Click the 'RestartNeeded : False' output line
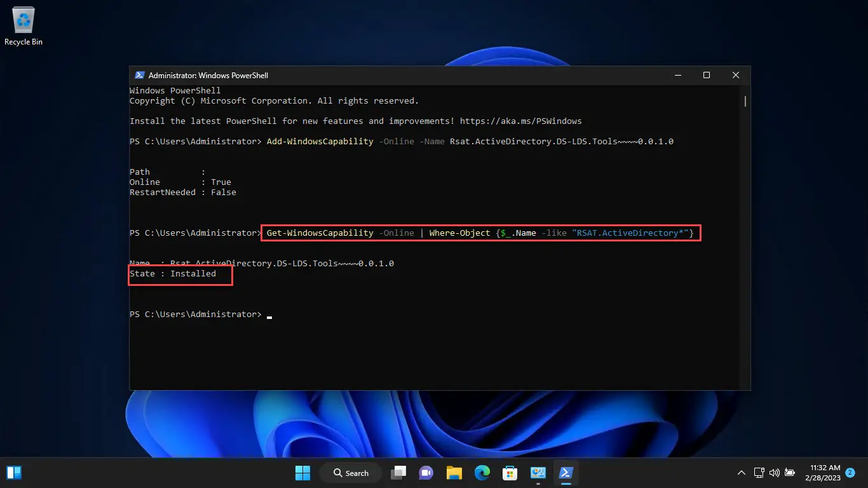Screen dimensions: 868x488 pos(183,192)
